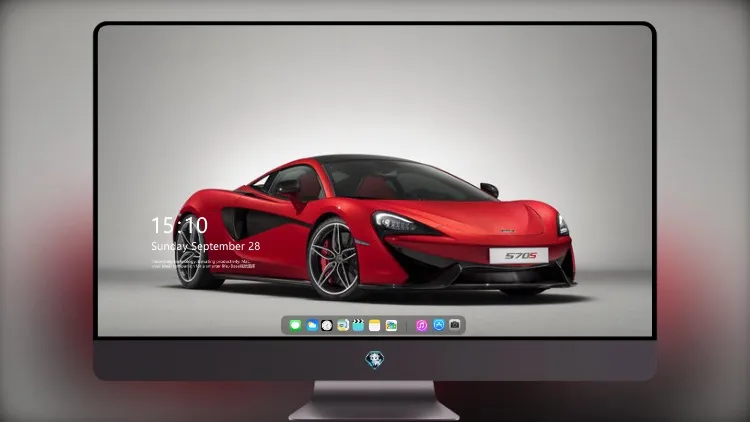This screenshot has height=422, width=750.
Task: Click the 'Sunday September 28' date text
Action: coord(206,246)
